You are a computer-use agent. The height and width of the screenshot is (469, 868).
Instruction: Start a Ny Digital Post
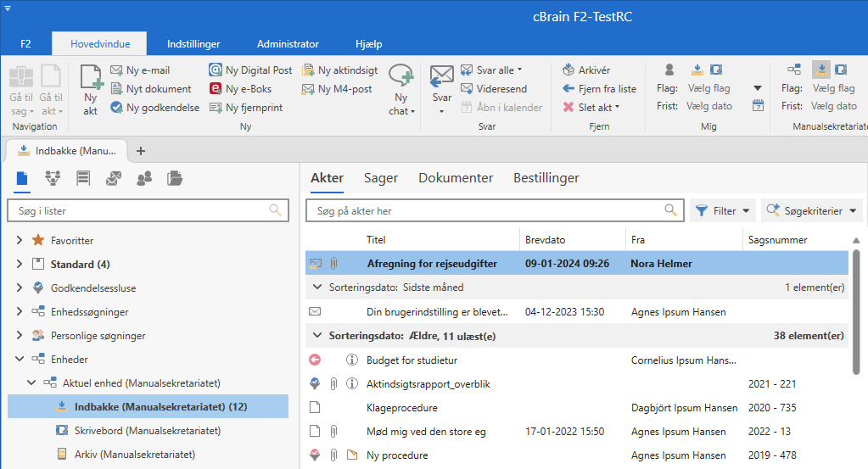coord(216,70)
